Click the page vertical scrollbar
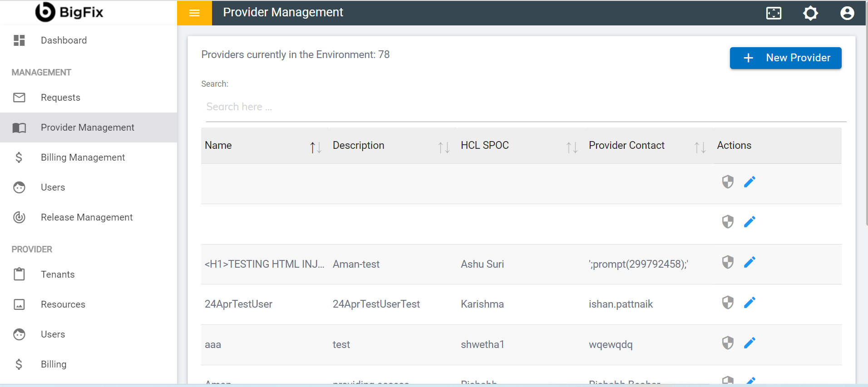Viewport: 868px width, 387px height. coord(866,113)
